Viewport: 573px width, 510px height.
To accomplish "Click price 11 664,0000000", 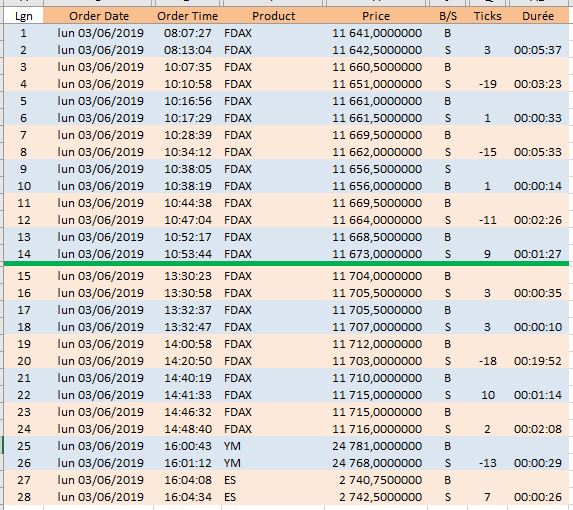I will coord(377,220).
